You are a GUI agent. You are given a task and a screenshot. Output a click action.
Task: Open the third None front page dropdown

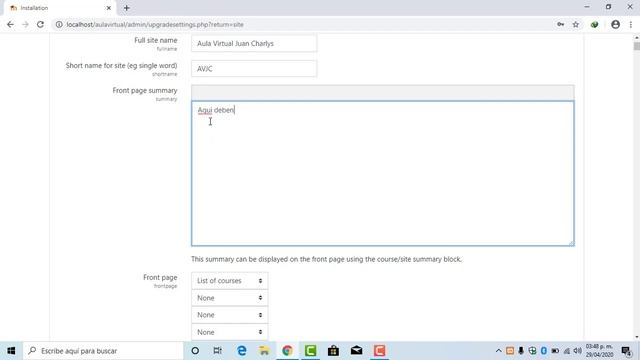pyautogui.click(x=230, y=332)
